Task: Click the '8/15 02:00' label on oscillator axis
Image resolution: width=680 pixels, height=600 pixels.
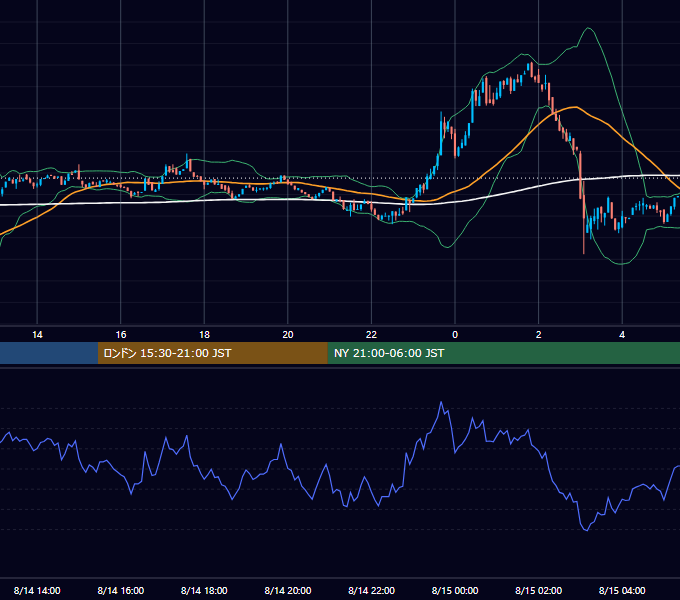Action: click(x=539, y=590)
